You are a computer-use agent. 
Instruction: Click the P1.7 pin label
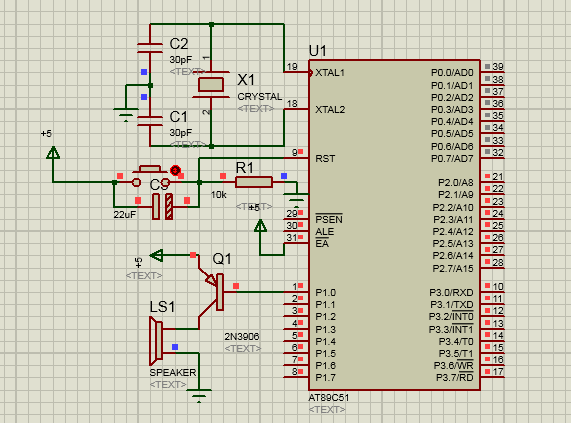coord(326,378)
